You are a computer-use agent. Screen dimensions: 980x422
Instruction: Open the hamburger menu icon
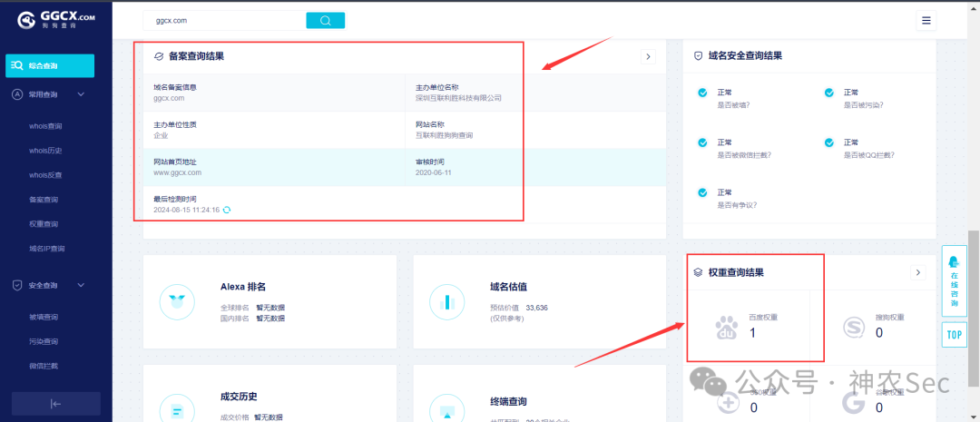click(926, 21)
